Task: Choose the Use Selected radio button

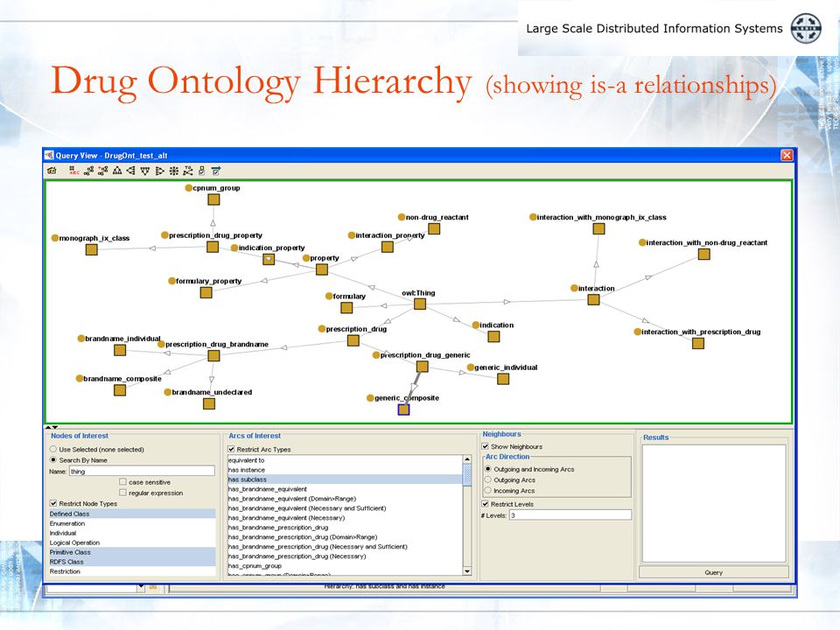Action: click(x=53, y=450)
